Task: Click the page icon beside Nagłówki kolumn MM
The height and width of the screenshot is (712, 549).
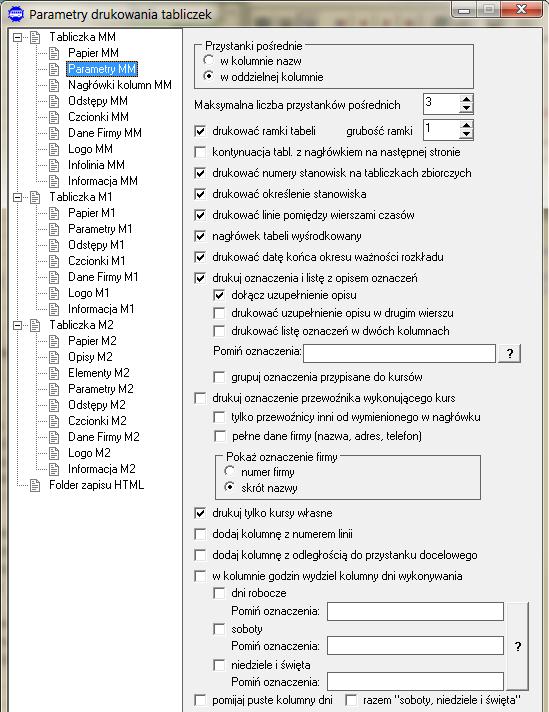Action: click(54, 85)
